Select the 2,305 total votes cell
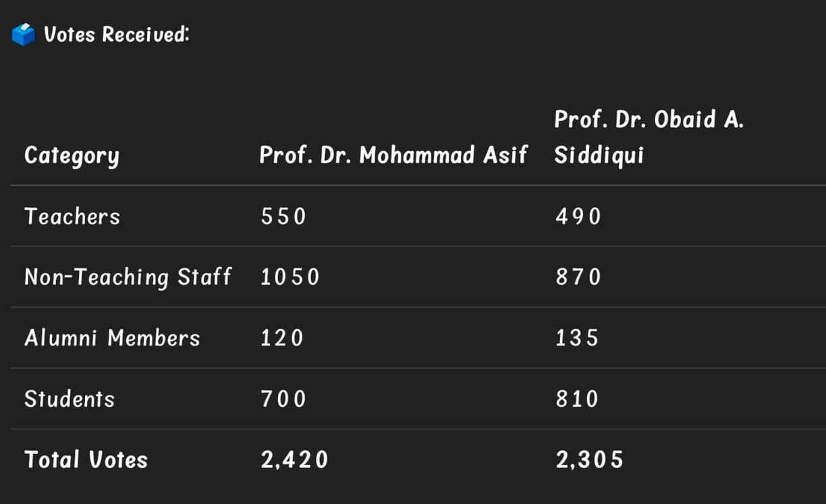Image resolution: width=826 pixels, height=504 pixels. (x=589, y=460)
